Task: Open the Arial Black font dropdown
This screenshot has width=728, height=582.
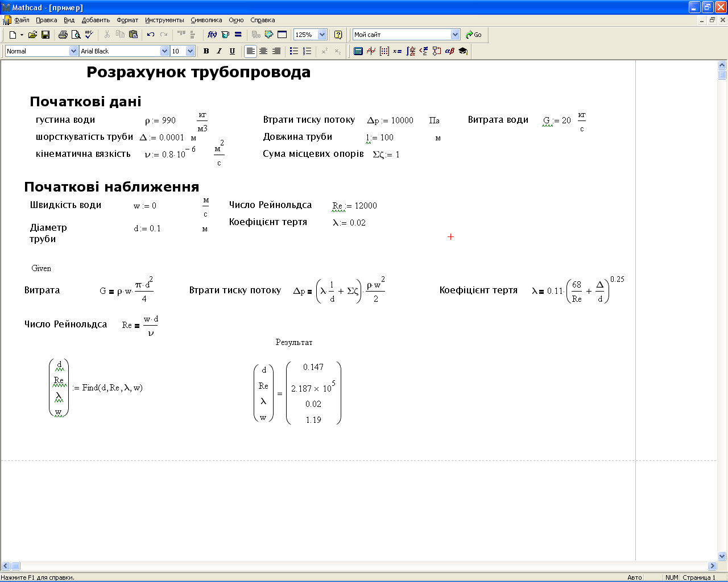Action: coord(165,51)
